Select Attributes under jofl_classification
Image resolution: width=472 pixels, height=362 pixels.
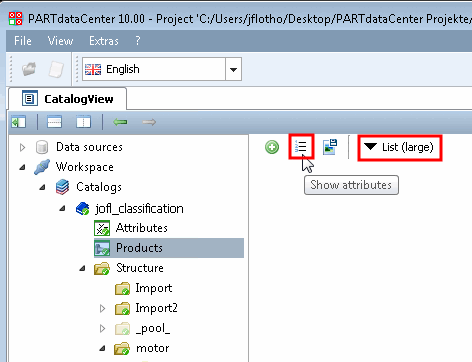pos(142,228)
